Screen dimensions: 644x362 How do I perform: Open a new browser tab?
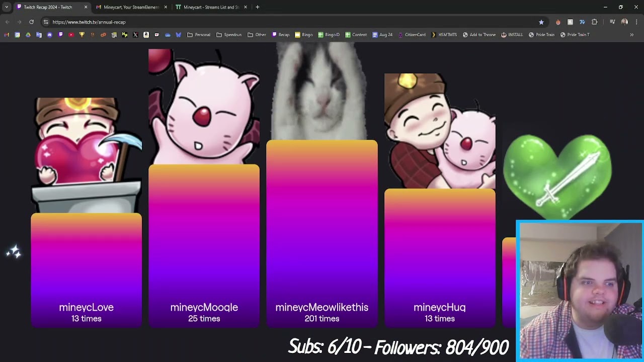258,7
